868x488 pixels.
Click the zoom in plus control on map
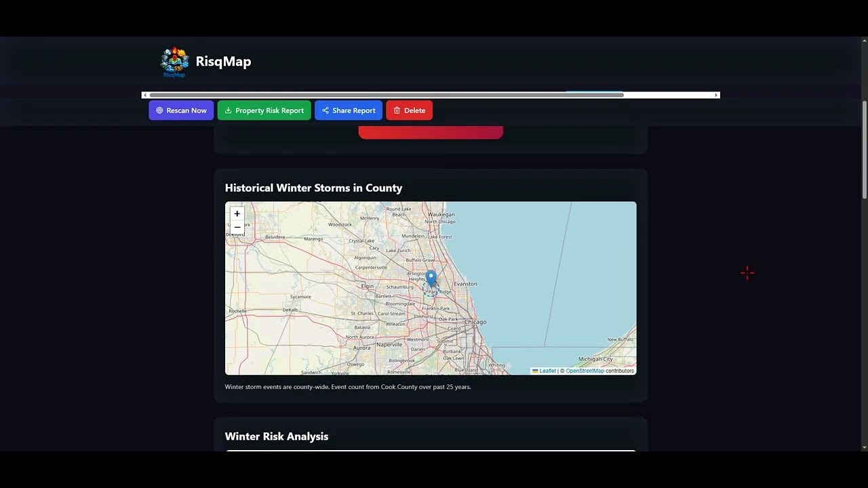tap(237, 213)
